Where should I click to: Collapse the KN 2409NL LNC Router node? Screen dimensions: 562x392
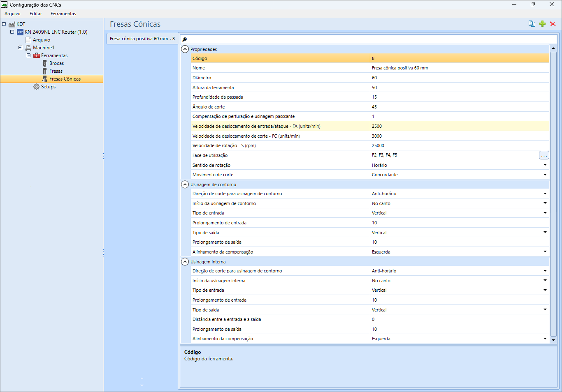(x=12, y=32)
